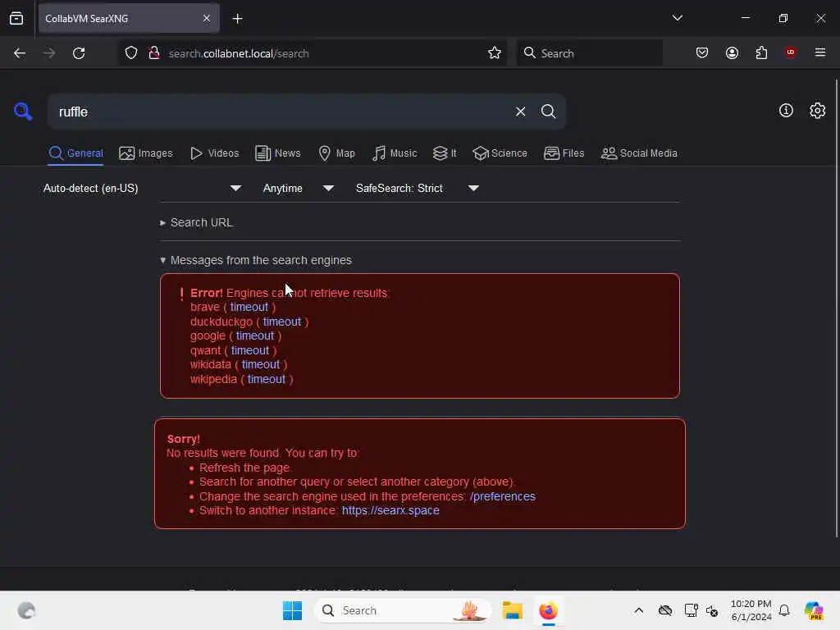View site security lock info
This screenshot has height=630, width=840.
click(x=154, y=53)
